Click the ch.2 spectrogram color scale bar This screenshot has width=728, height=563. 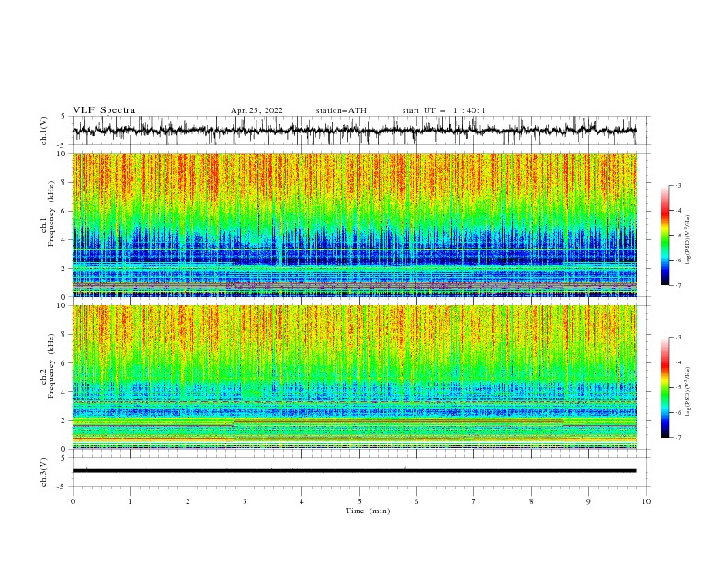665,387
